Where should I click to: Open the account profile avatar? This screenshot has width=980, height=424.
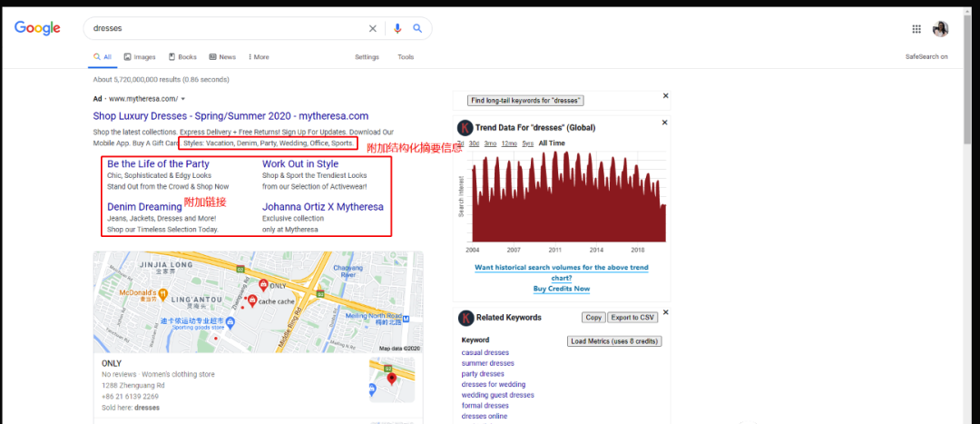[x=941, y=29]
